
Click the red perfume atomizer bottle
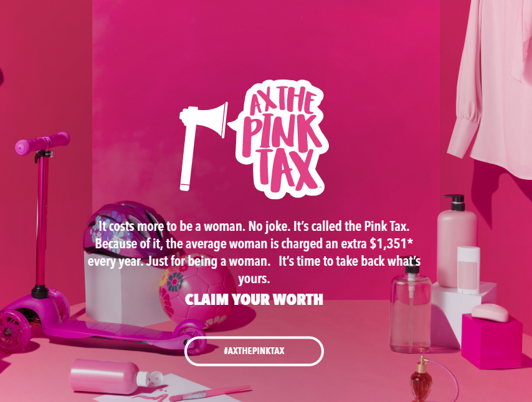point(421,380)
